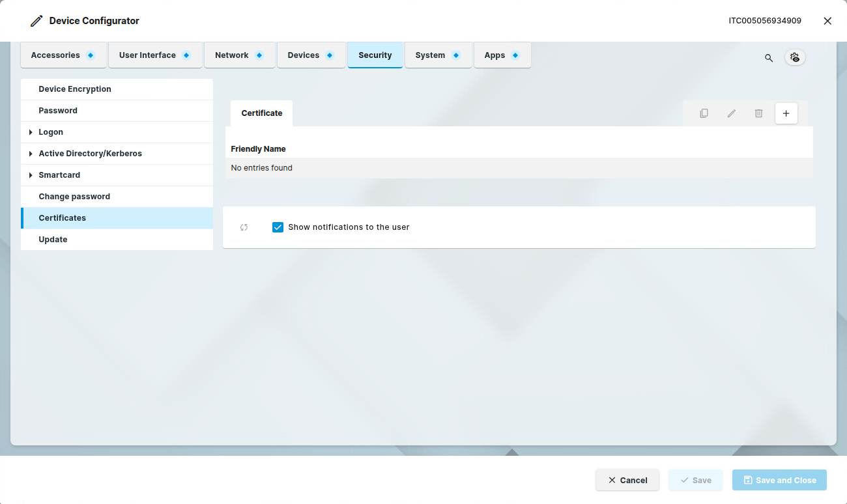Open the System tab
Screen dimensions: 847x504
[x=430, y=55]
